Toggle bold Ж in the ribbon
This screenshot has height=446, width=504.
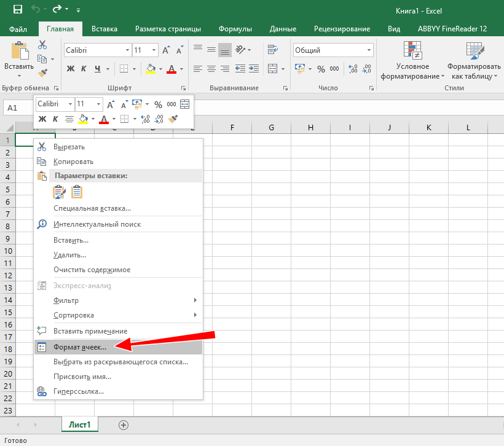71,68
